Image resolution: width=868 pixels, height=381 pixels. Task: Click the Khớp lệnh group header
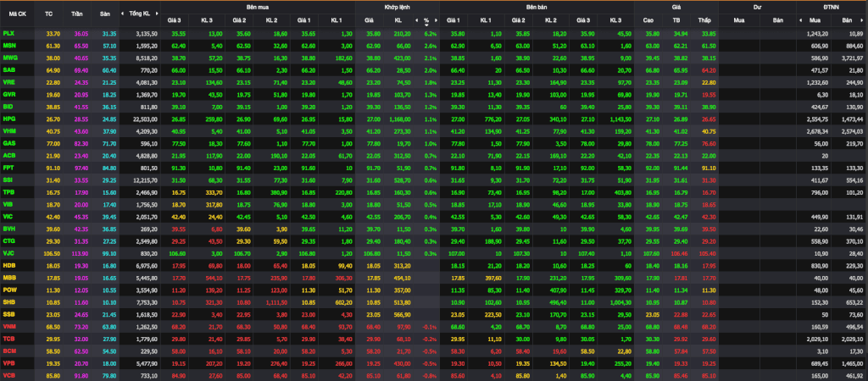click(397, 7)
